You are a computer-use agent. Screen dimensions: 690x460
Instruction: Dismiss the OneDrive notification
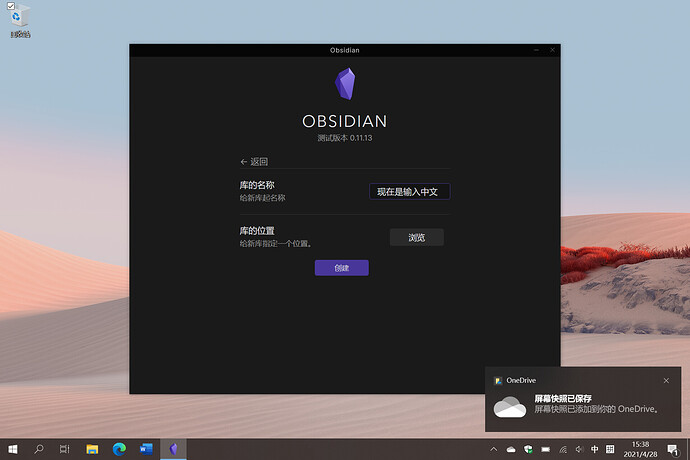pyautogui.click(x=666, y=381)
